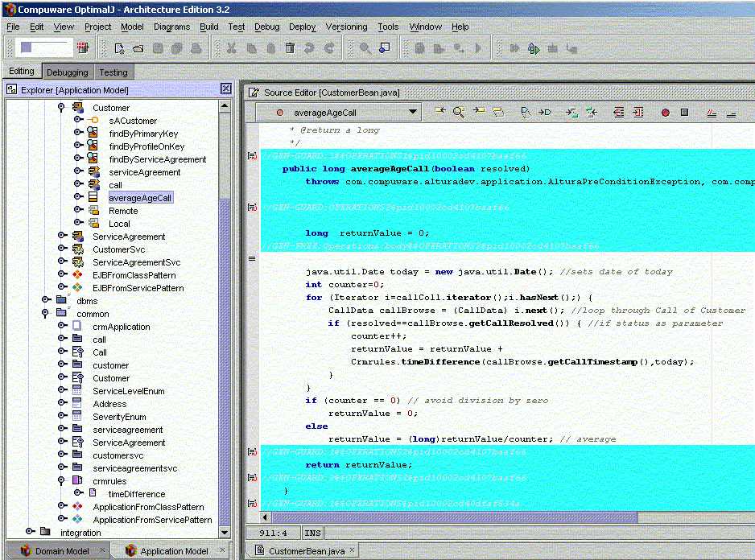Click the browser selection box in main toolbar

(45, 47)
